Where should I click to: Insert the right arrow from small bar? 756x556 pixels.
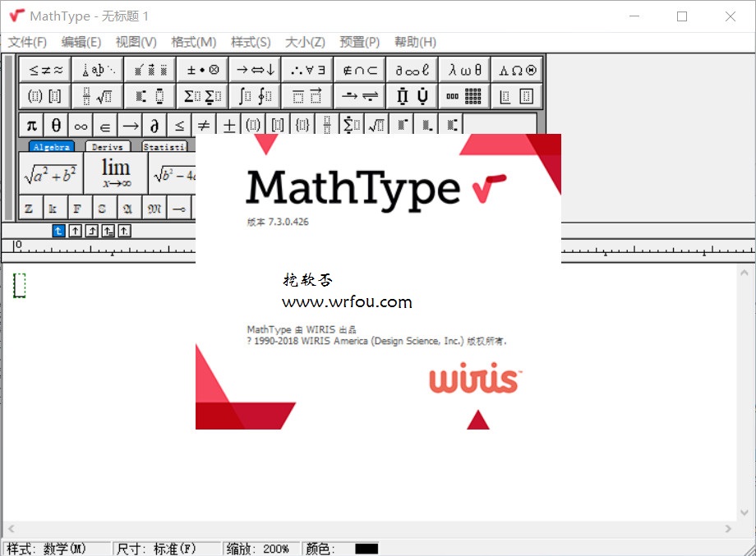point(130,126)
